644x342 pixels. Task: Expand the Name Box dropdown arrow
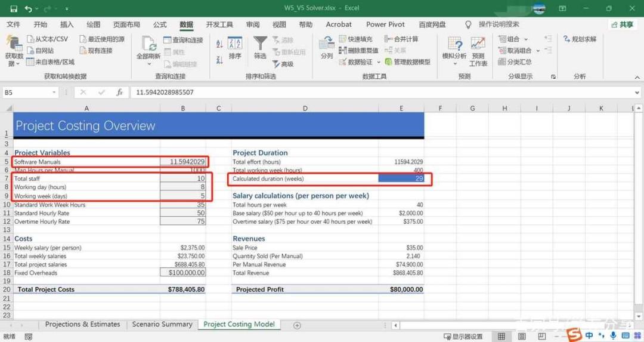click(x=54, y=93)
